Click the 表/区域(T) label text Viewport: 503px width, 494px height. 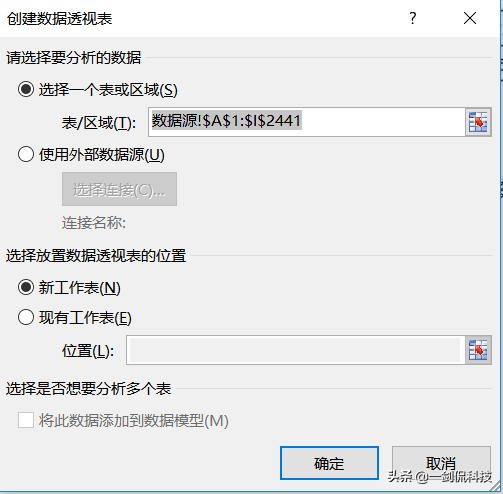tap(99, 123)
